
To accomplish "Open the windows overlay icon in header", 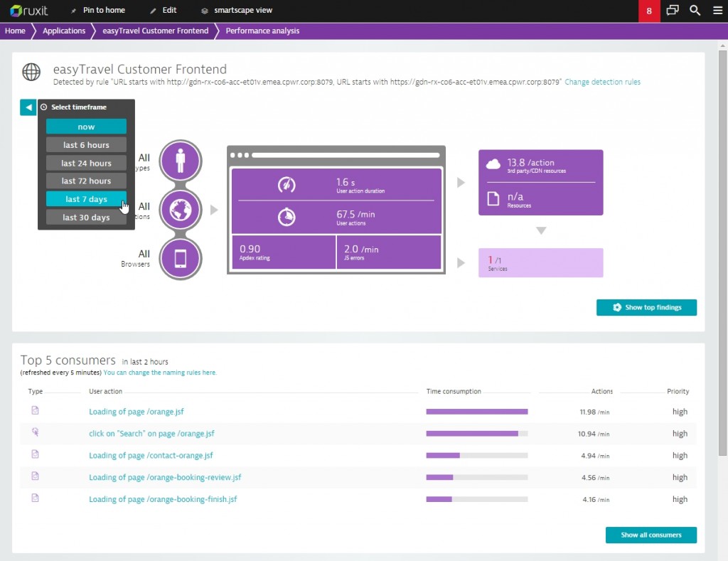I will tap(673, 10).
